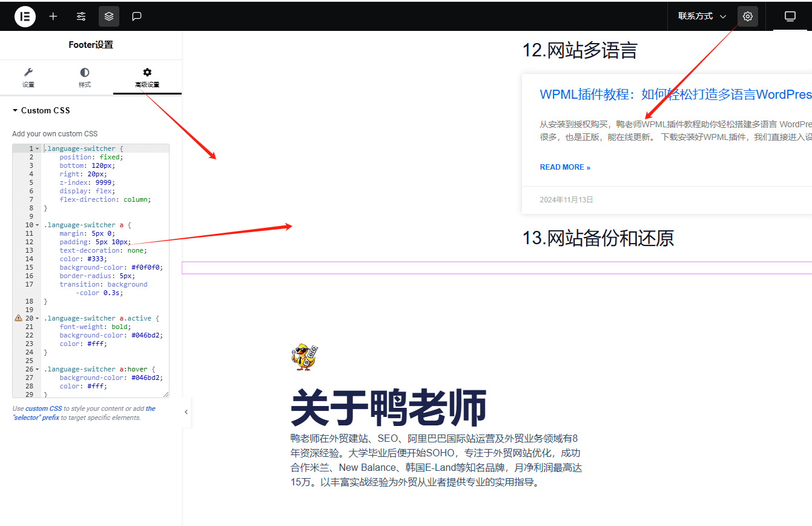The image size is (812, 526).
Task: Switch to the 样式 tab
Action: (x=85, y=78)
